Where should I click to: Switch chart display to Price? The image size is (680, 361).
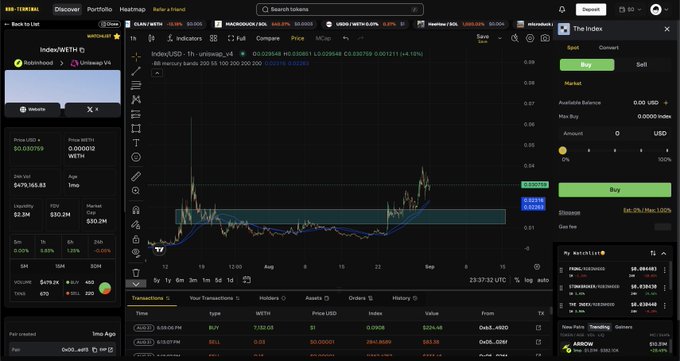pos(298,38)
